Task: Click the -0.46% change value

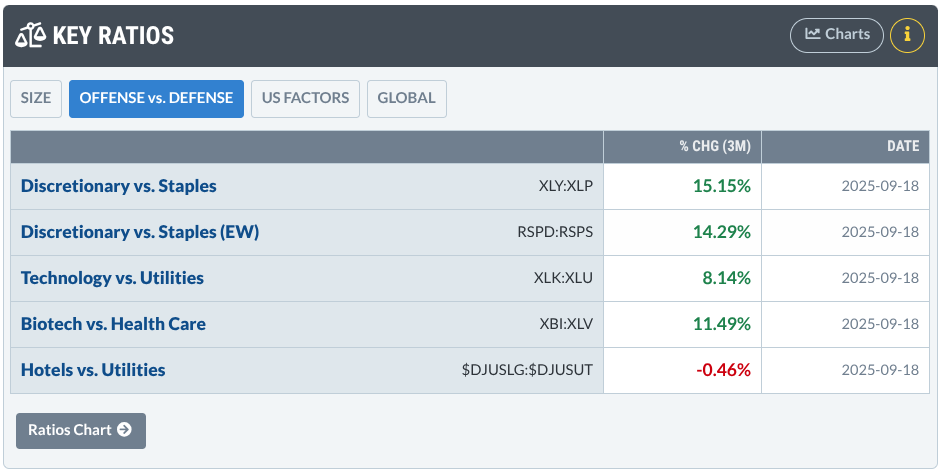Action: pyautogui.click(x=723, y=370)
